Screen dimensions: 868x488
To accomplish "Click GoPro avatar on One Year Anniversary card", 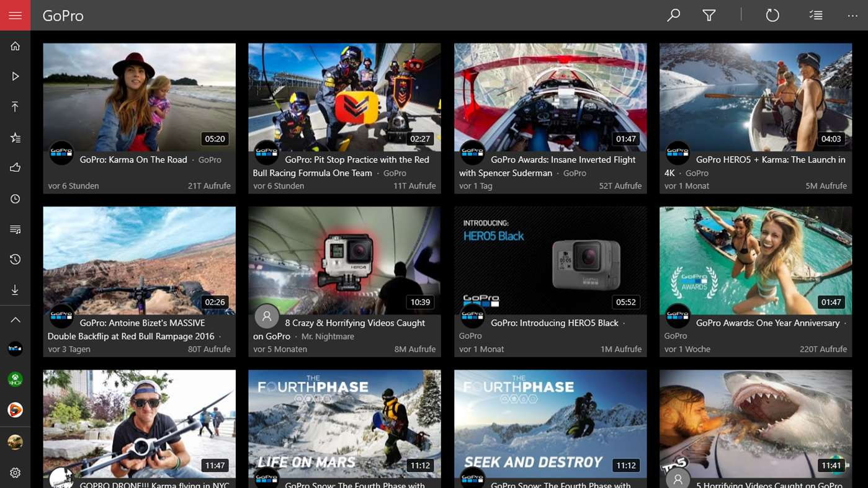I will (678, 316).
